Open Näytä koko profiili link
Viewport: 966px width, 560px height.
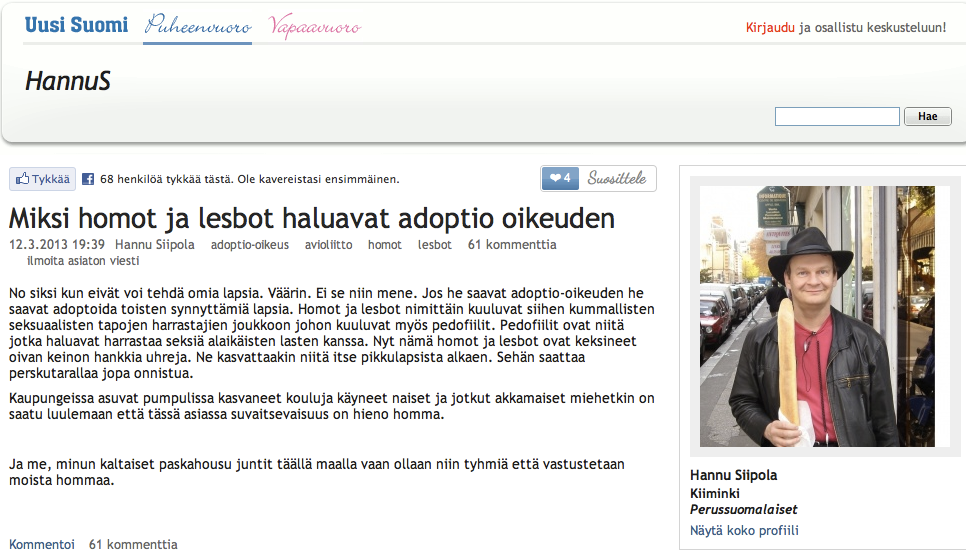point(744,531)
